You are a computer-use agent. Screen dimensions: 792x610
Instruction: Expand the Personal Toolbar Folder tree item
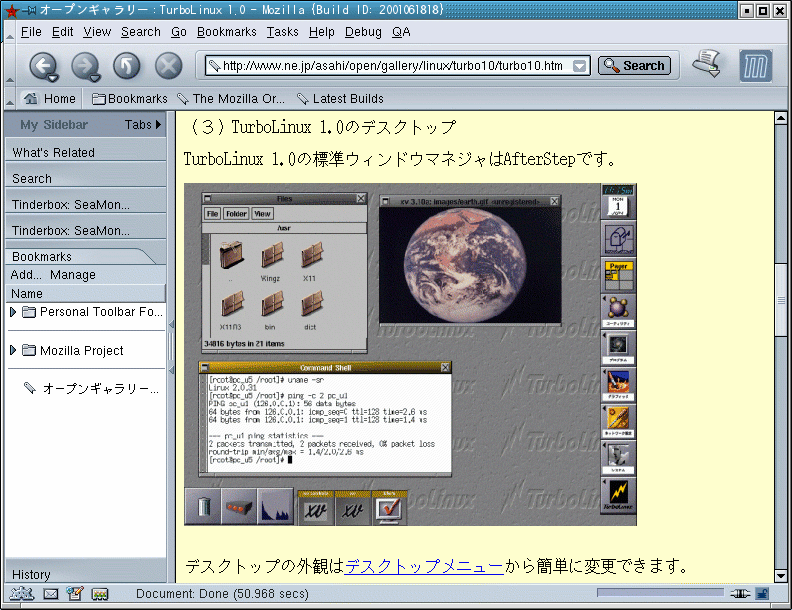coord(13,312)
